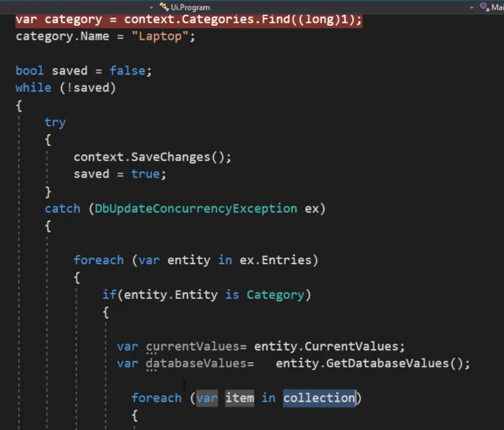Click the Ui.Program class icon
The height and width of the screenshot is (430, 504).
164,7
